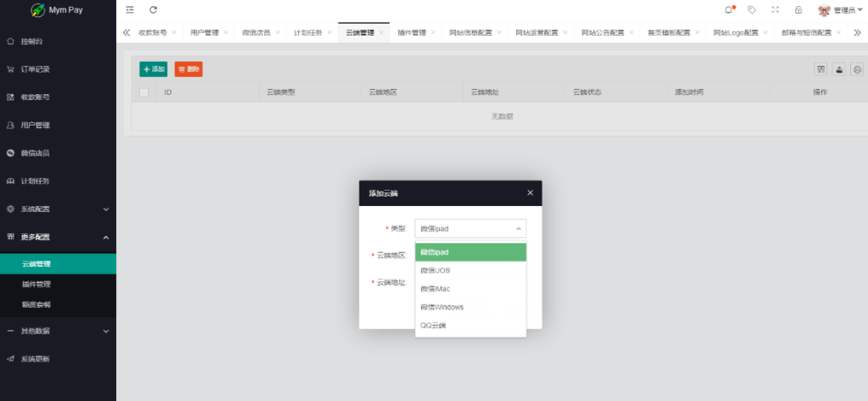This screenshot has width=868, height=401.
Task: Click the lock screen icon
Action: coord(798,9)
